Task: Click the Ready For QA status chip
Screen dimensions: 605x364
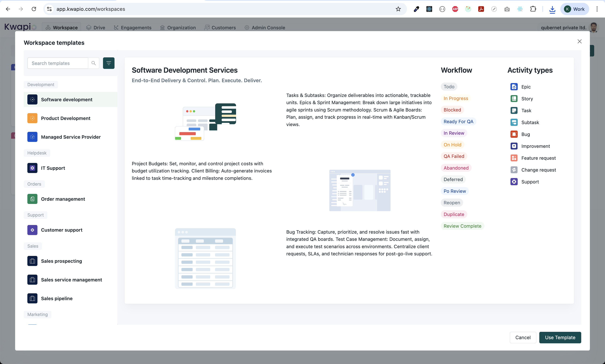Action: tap(458, 121)
